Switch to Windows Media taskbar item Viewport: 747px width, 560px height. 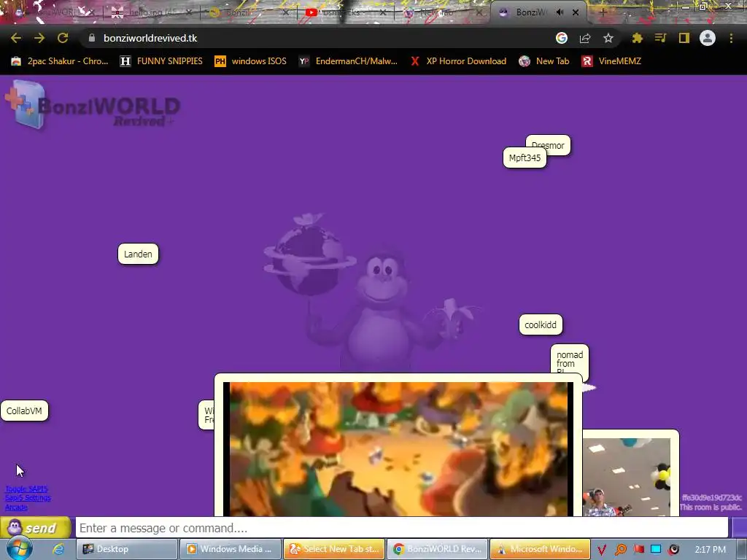pyautogui.click(x=230, y=549)
